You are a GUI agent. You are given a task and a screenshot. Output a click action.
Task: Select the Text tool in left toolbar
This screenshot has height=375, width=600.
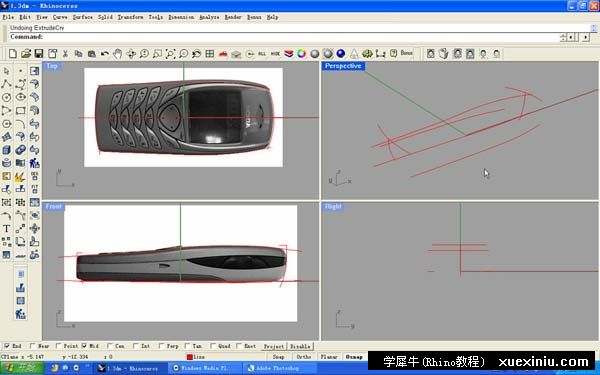[7, 229]
